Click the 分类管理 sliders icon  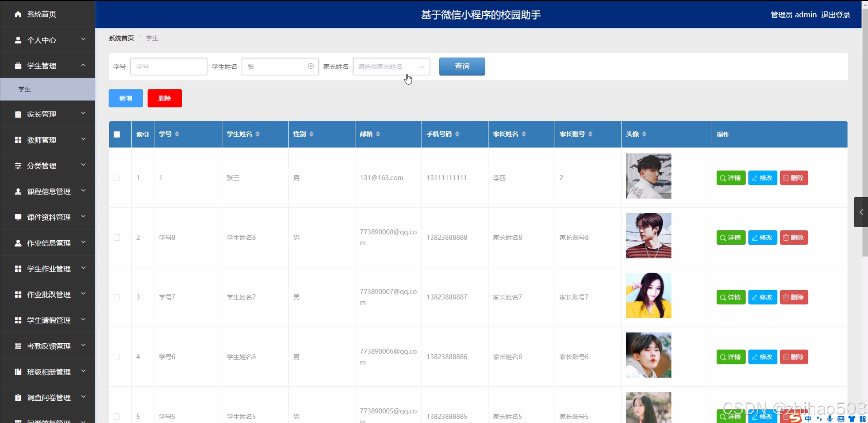coord(18,165)
